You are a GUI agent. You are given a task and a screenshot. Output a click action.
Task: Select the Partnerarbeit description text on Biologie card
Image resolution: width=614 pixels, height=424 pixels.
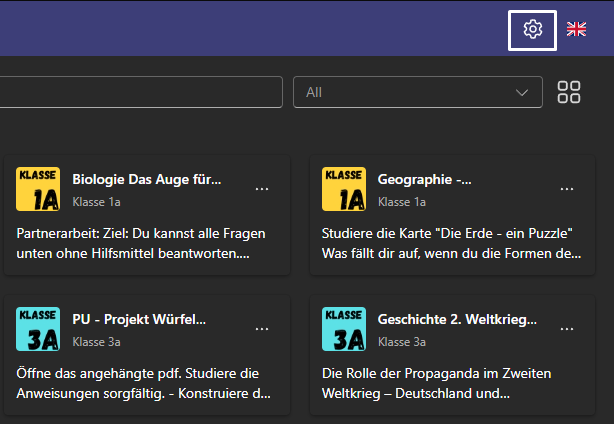pos(141,244)
